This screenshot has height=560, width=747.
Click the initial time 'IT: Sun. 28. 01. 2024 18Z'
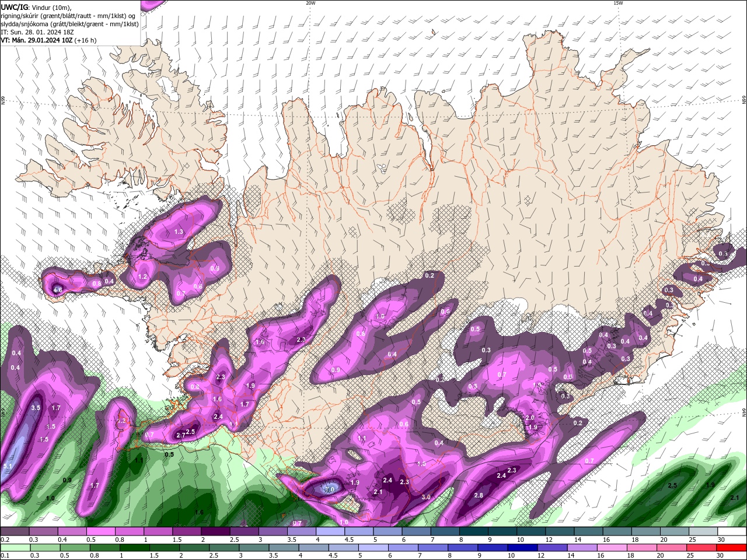(x=38, y=32)
